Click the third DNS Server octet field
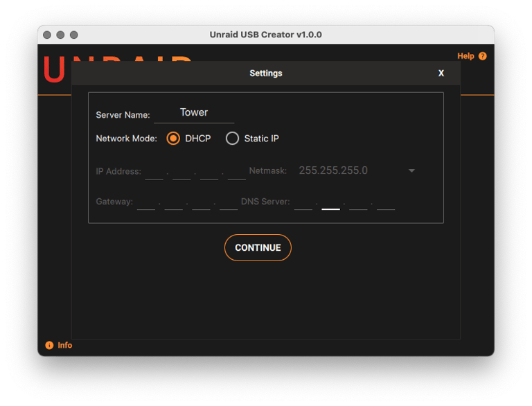532x406 pixels. click(x=358, y=202)
